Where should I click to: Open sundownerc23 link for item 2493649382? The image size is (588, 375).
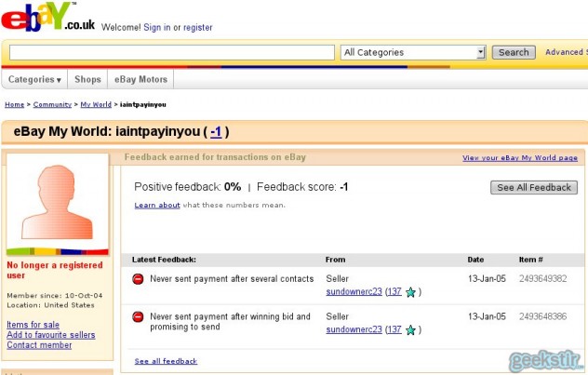[354, 292]
